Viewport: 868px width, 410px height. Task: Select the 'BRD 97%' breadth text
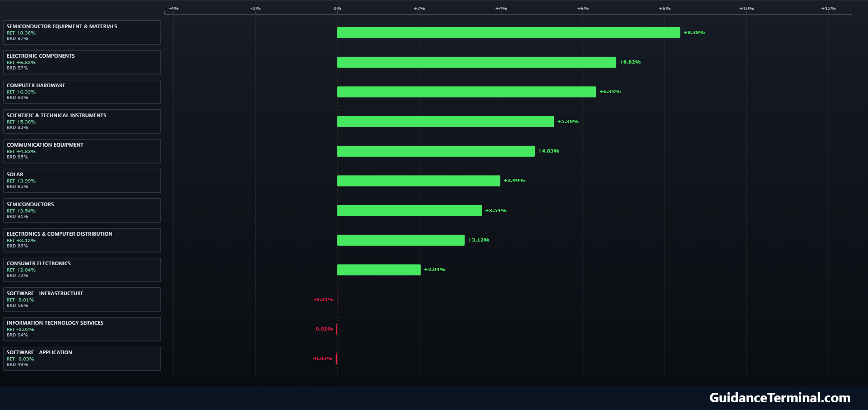click(17, 39)
